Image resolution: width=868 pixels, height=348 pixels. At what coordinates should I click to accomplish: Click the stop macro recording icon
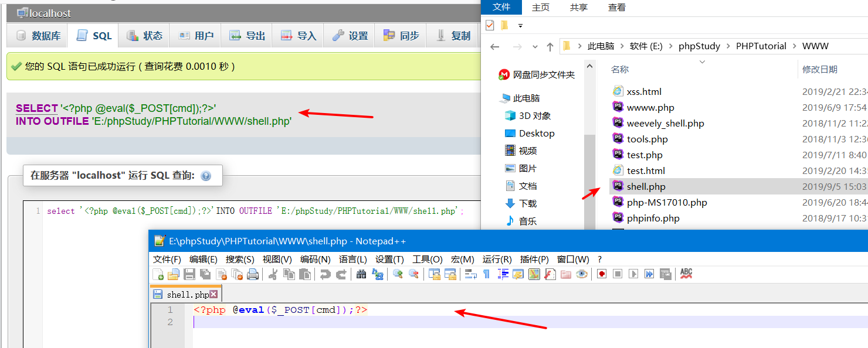(618, 274)
